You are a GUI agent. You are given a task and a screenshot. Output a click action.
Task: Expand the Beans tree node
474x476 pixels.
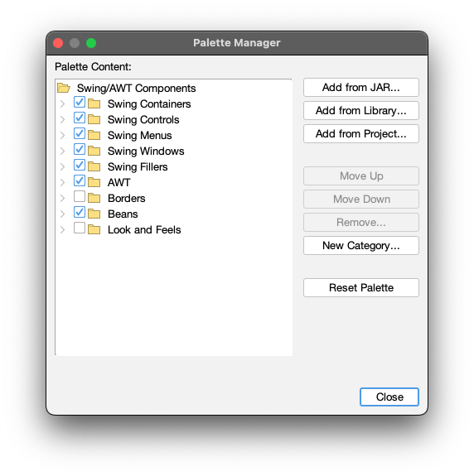pos(63,214)
